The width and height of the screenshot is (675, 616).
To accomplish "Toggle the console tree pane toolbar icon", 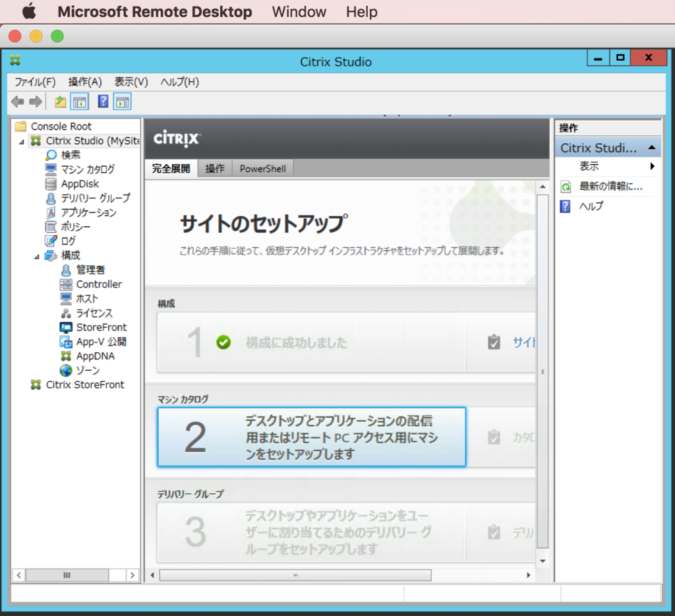I will [x=80, y=102].
